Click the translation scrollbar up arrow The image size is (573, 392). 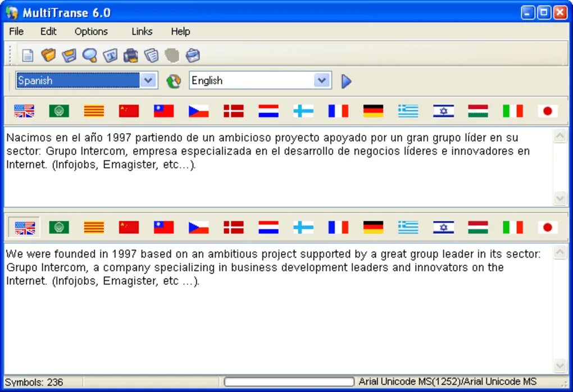point(560,252)
